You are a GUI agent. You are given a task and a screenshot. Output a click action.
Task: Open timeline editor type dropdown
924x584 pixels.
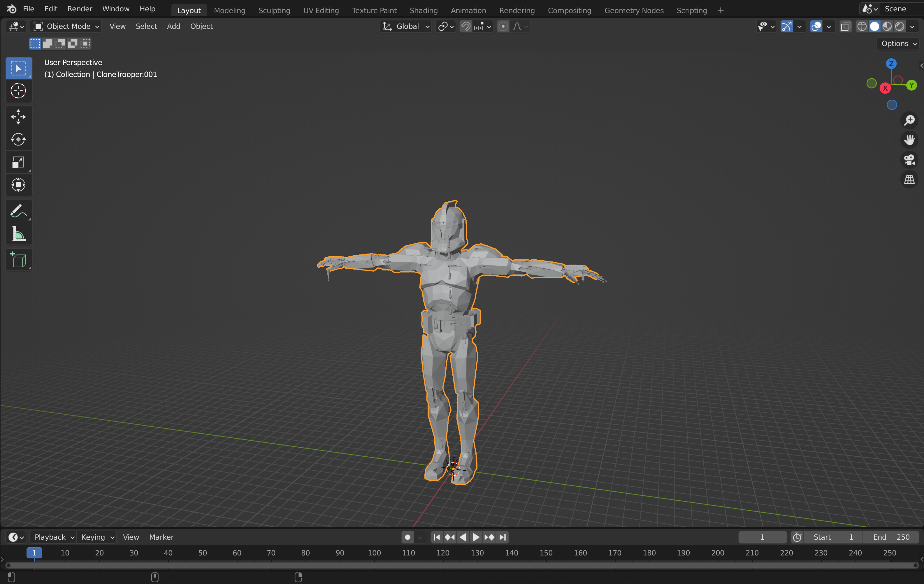point(16,537)
